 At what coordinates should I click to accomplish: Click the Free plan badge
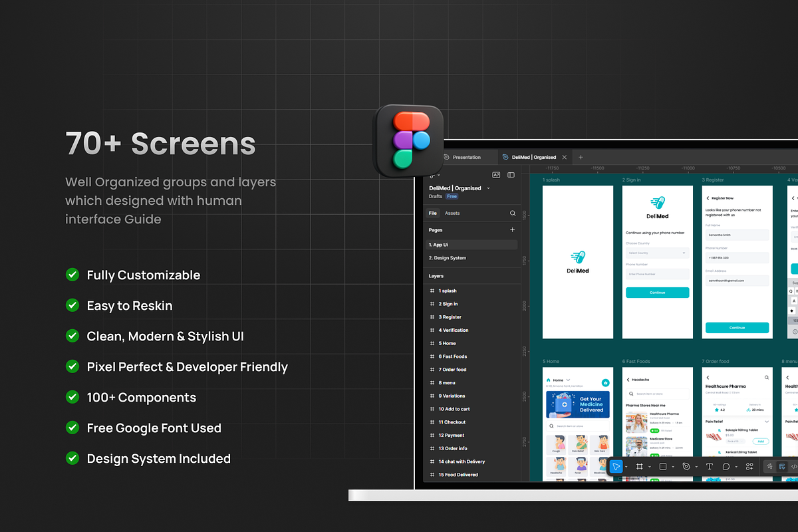pos(452,197)
